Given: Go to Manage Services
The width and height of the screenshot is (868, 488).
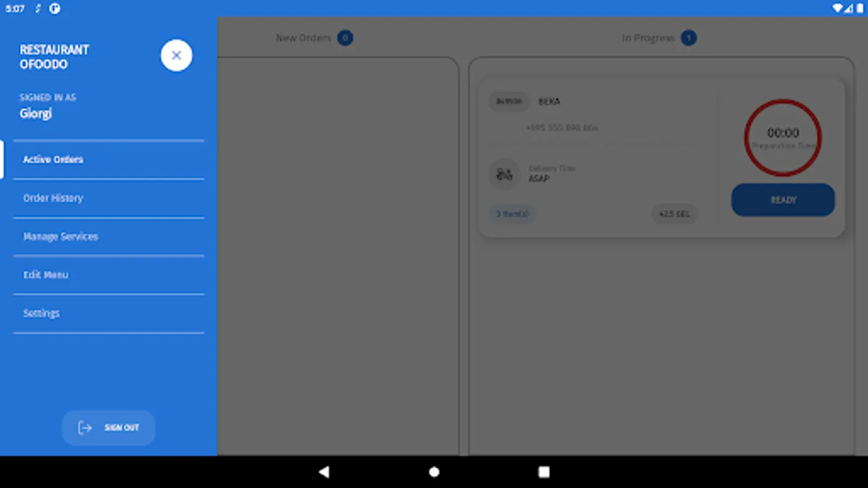Looking at the screenshot, I should 108,236.
